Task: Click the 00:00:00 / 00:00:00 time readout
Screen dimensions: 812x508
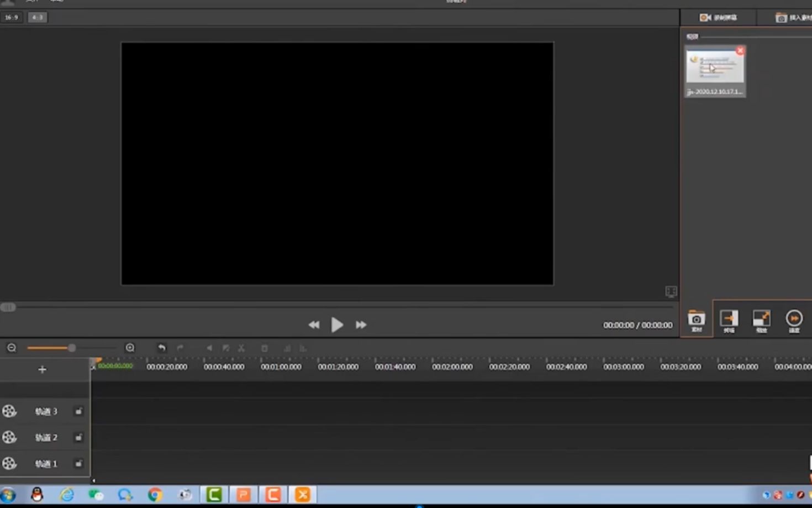Action: [638, 325]
